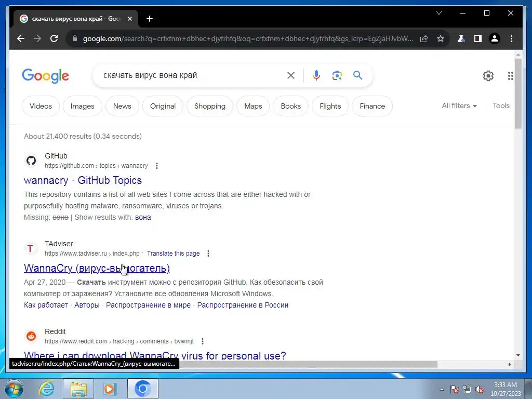This screenshot has width=532, height=399.
Task: Open the Action Center flag icon
Action: point(455,390)
